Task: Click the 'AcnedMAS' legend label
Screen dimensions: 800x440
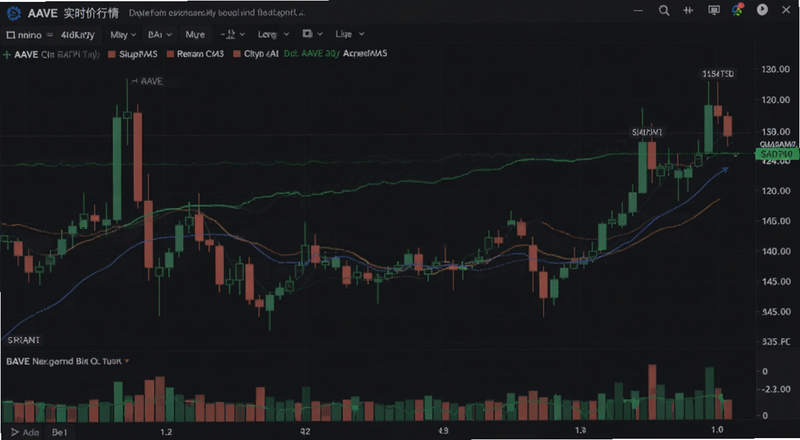Action: (x=365, y=54)
